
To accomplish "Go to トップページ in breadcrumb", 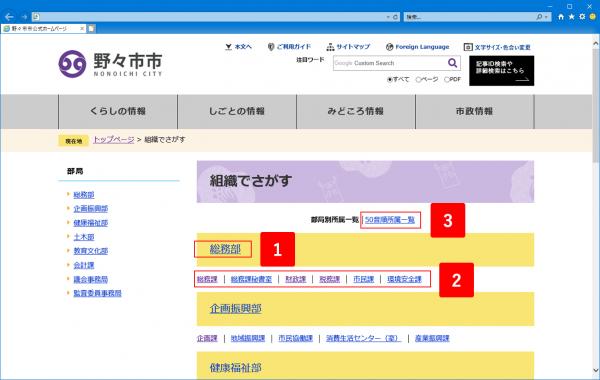I will click(x=114, y=140).
